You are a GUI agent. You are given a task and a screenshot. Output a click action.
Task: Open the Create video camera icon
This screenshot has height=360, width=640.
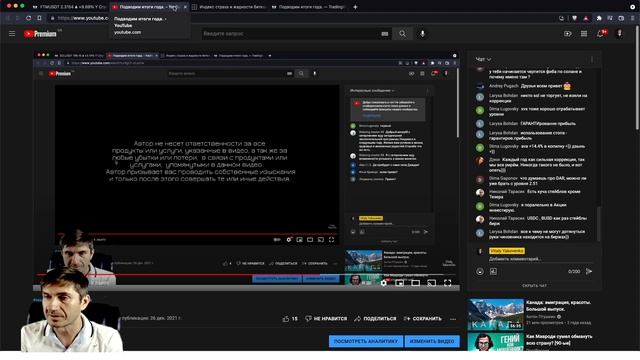click(568, 34)
